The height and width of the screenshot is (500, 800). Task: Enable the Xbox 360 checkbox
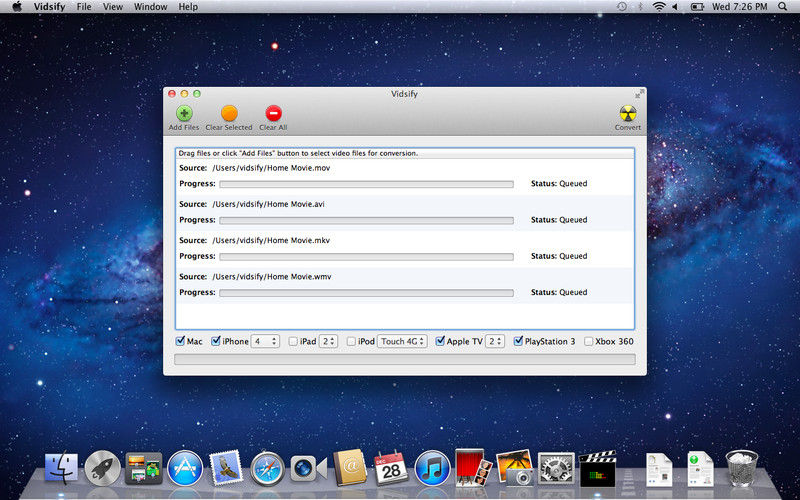tap(588, 341)
